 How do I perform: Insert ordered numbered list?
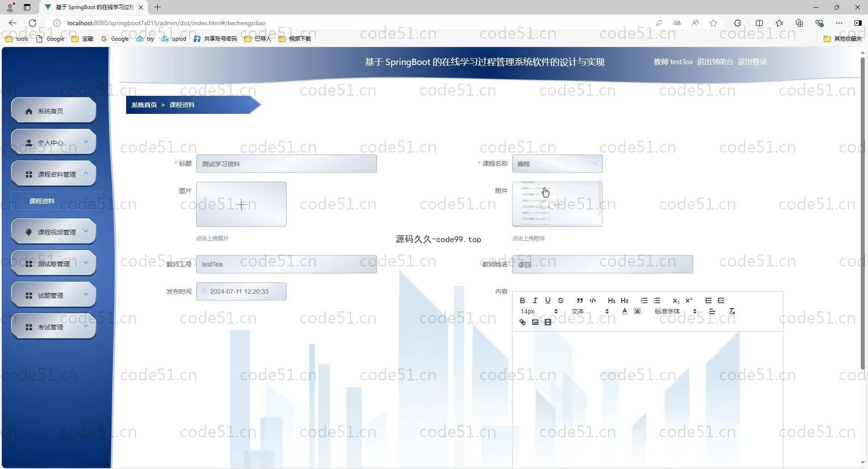(x=644, y=300)
